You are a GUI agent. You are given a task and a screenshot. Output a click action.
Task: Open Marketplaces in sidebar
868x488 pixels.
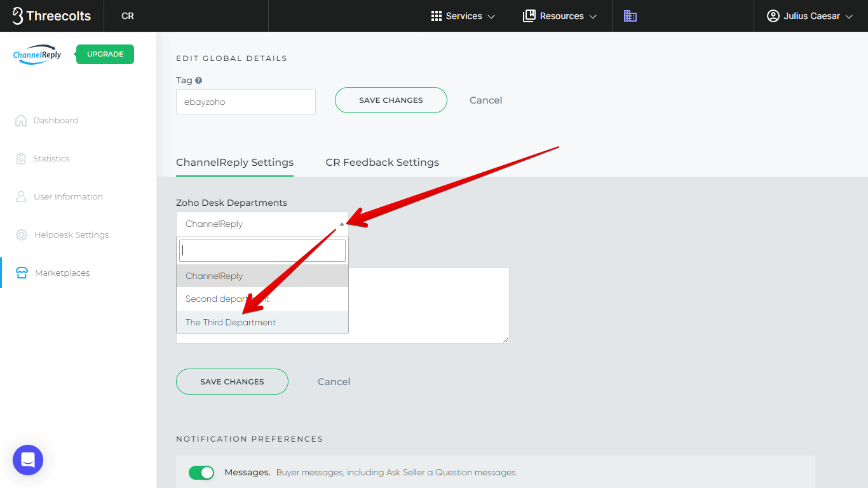click(62, 273)
